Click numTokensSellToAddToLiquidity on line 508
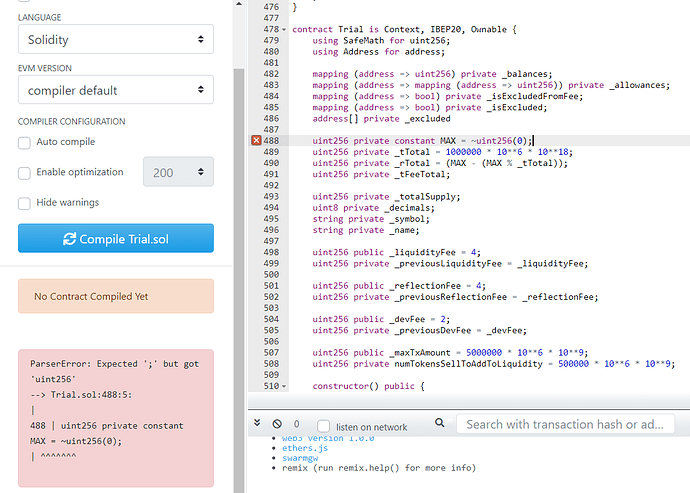This screenshot has width=690, height=493. (x=468, y=364)
